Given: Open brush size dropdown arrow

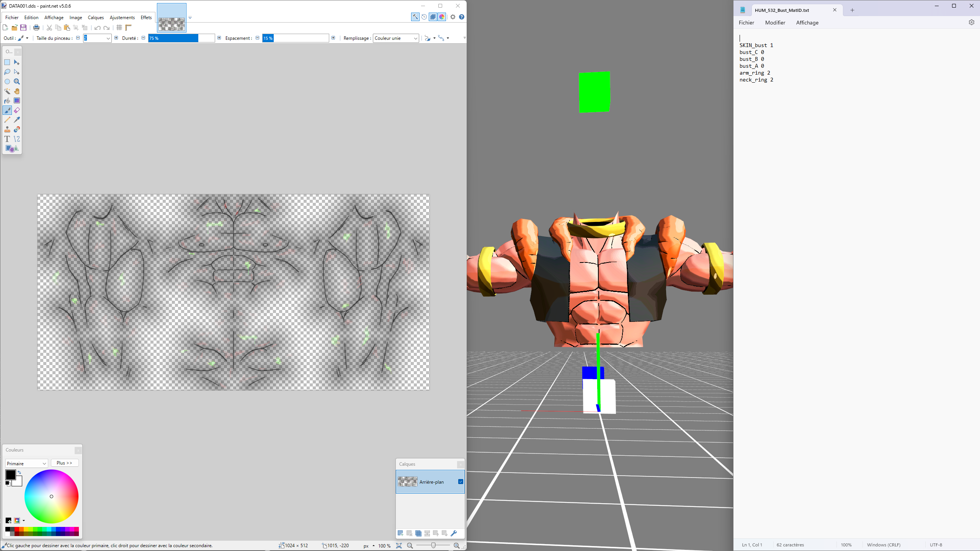Looking at the screenshot, I should tap(108, 38).
